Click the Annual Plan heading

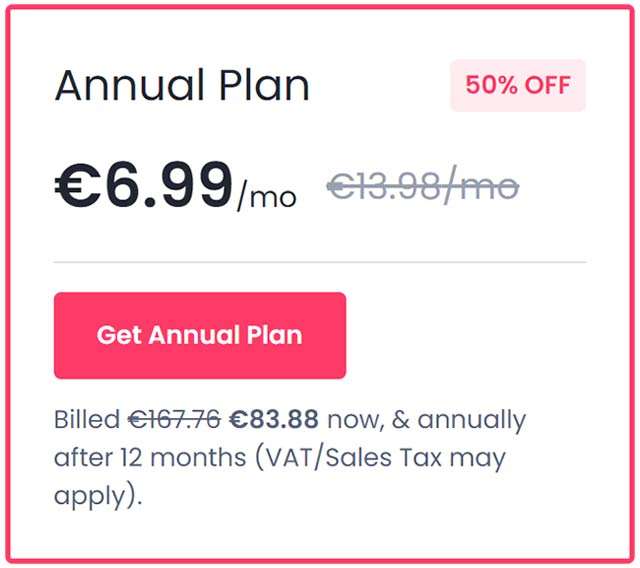click(181, 86)
